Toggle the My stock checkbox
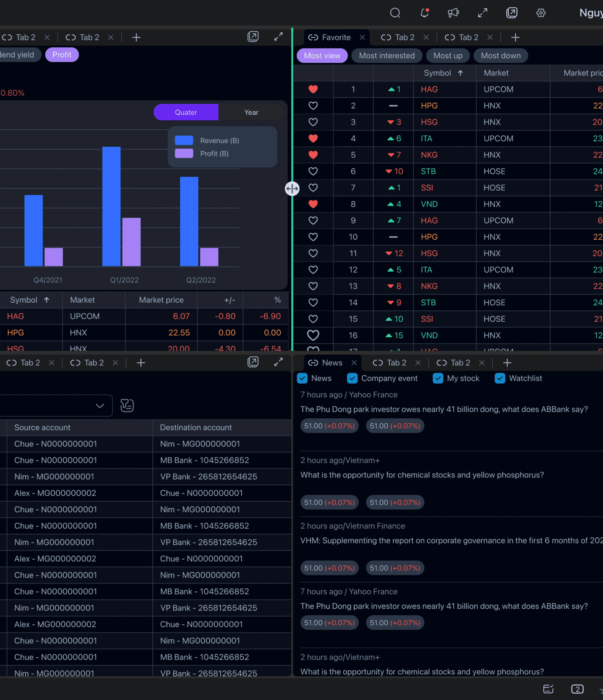This screenshot has width=603, height=700. pyautogui.click(x=438, y=378)
